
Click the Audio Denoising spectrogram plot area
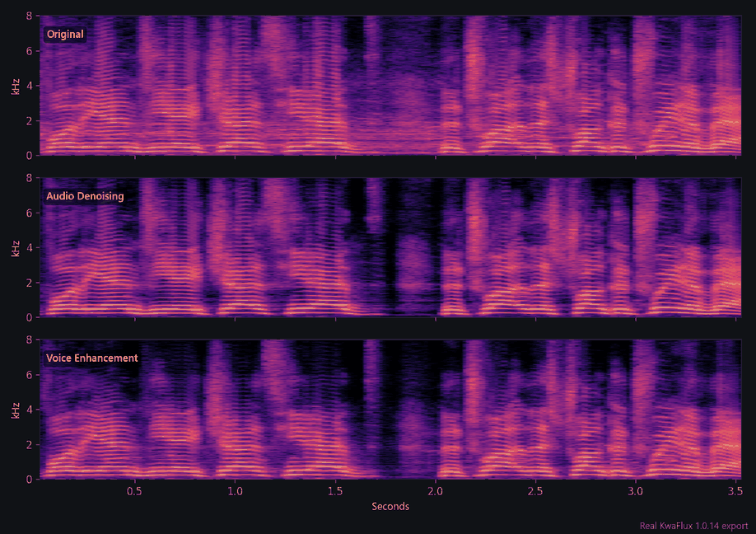pos(390,247)
